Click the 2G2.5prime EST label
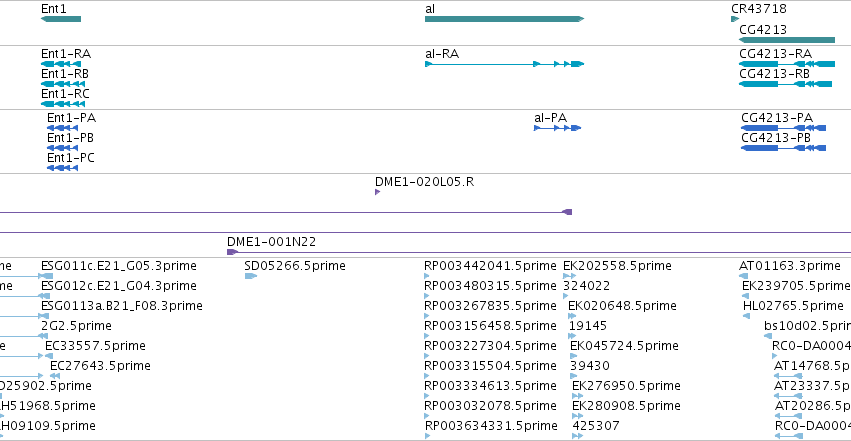 click(77, 326)
